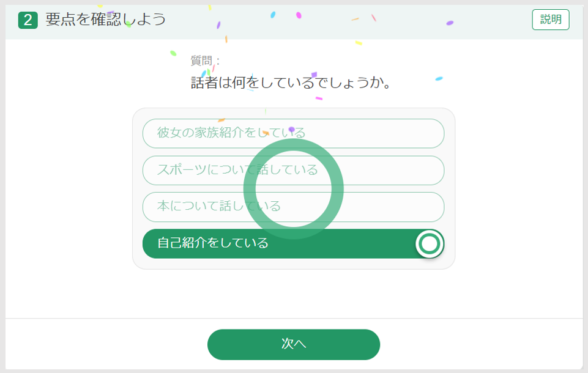Click the green step number 2 badge
The width and height of the screenshot is (588, 373).
pos(28,20)
